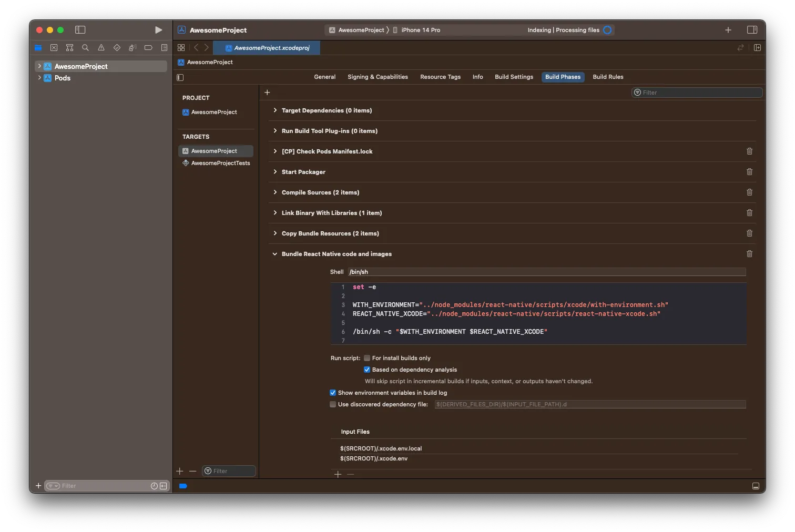Open the Breakpoint navigator

click(x=148, y=48)
